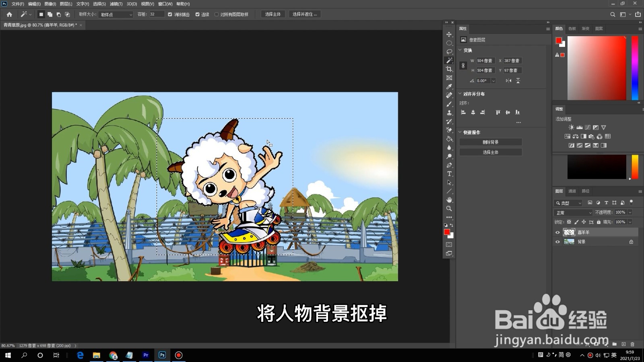
Task: Align top edges in Properties panel
Action: (x=498, y=112)
